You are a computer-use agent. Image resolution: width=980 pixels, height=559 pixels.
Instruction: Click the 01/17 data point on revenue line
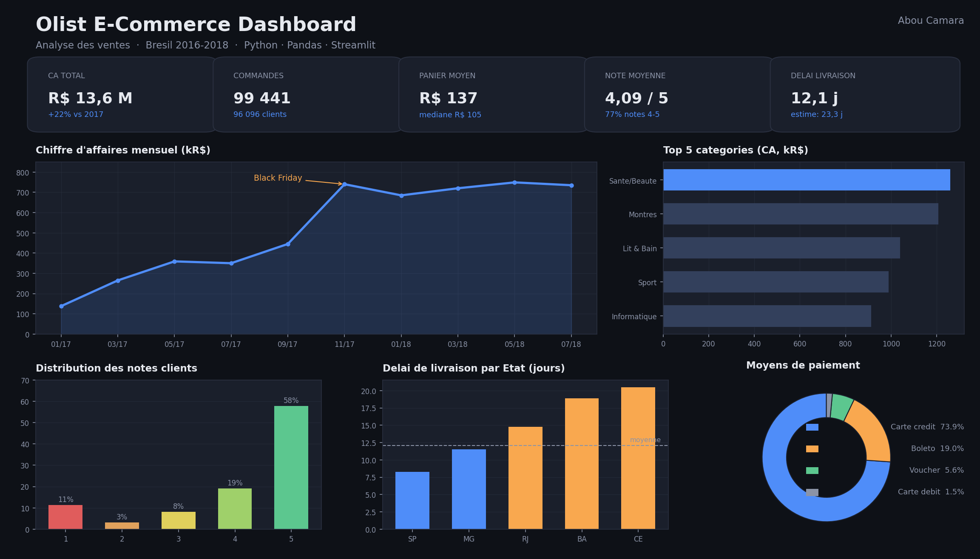coord(61,306)
